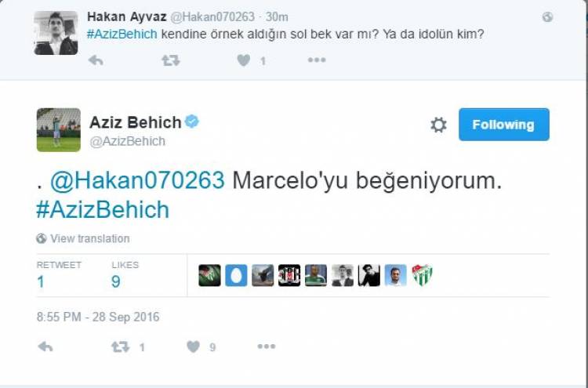The width and height of the screenshot is (588, 388).
Task: View Aziz Behich's profile picture
Action: [x=58, y=129]
